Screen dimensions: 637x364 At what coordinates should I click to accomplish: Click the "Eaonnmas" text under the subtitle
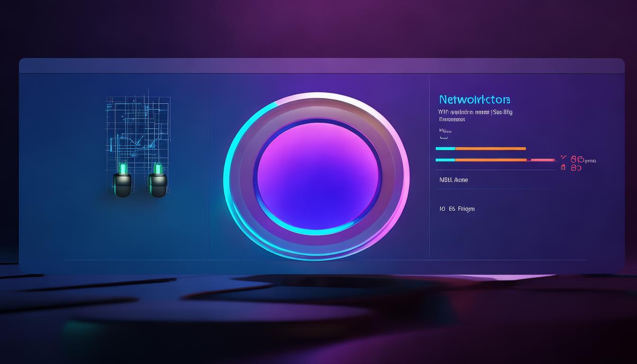click(x=452, y=120)
